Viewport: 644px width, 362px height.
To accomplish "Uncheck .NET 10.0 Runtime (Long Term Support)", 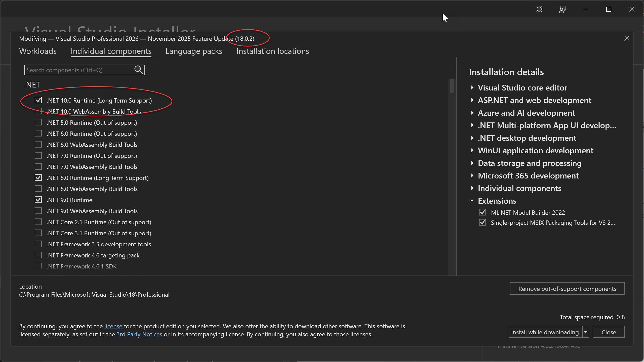I will pyautogui.click(x=38, y=100).
